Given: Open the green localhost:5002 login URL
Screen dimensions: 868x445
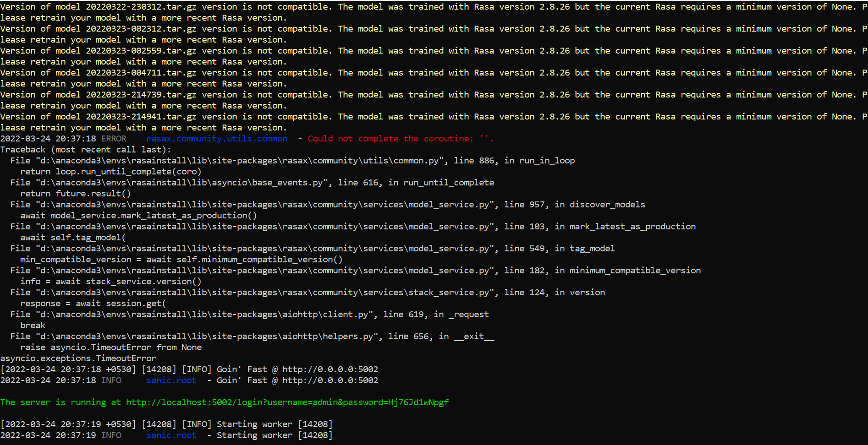Looking at the screenshot, I should coord(287,402).
